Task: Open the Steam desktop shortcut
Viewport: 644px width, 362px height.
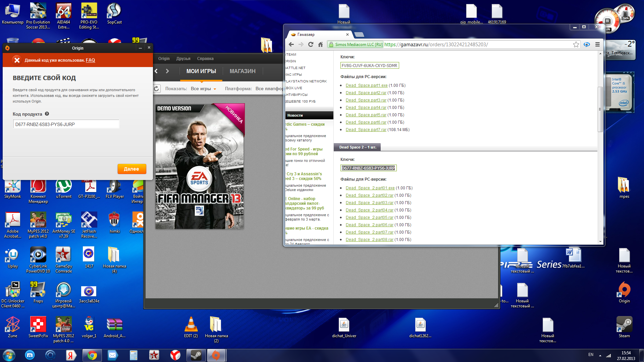Action: [x=624, y=327]
